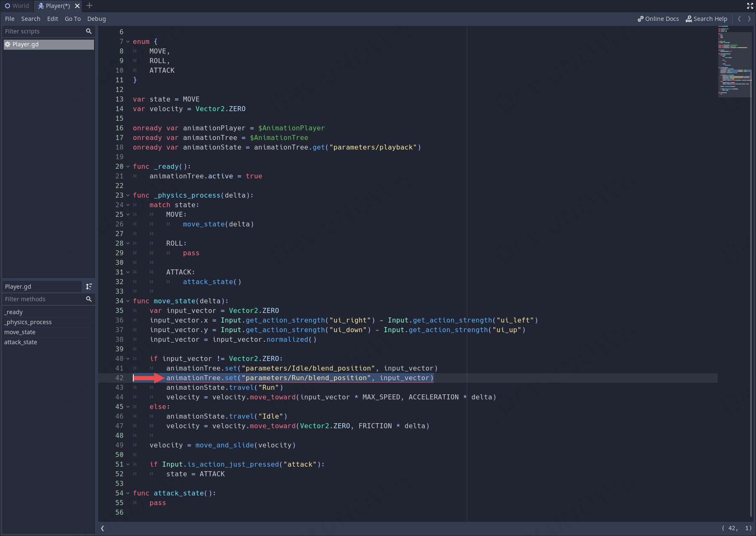Open the Go To menu
The image size is (756, 536).
point(73,19)
